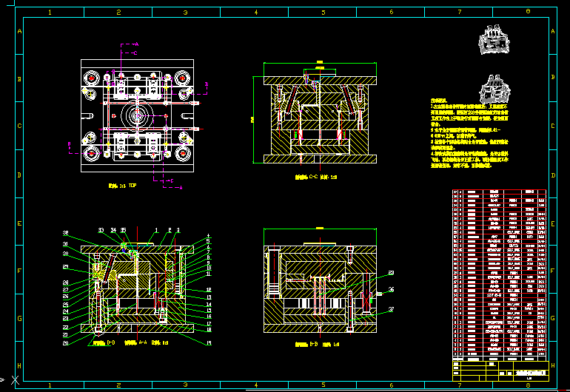Select part callout number 28
The height and width of the screenshot is (392, 570).
pyautogui.click(x=65, y=283)
